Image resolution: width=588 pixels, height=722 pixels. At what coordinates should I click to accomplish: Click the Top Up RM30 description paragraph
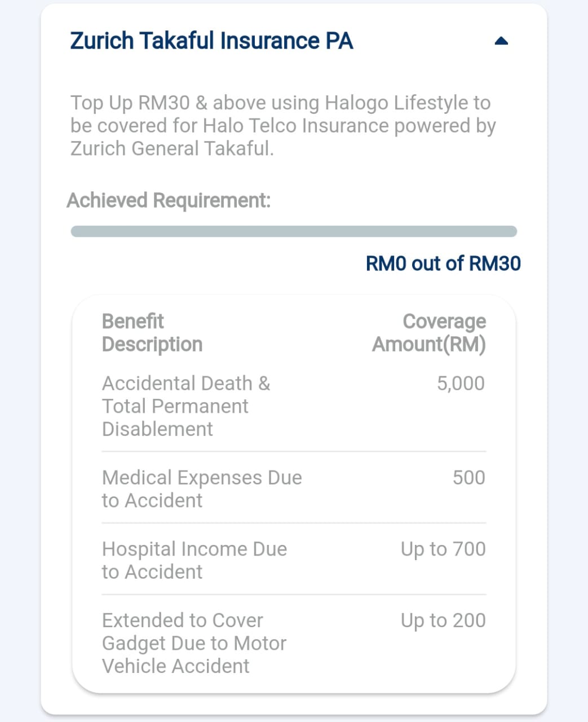(x=283, y=125)
